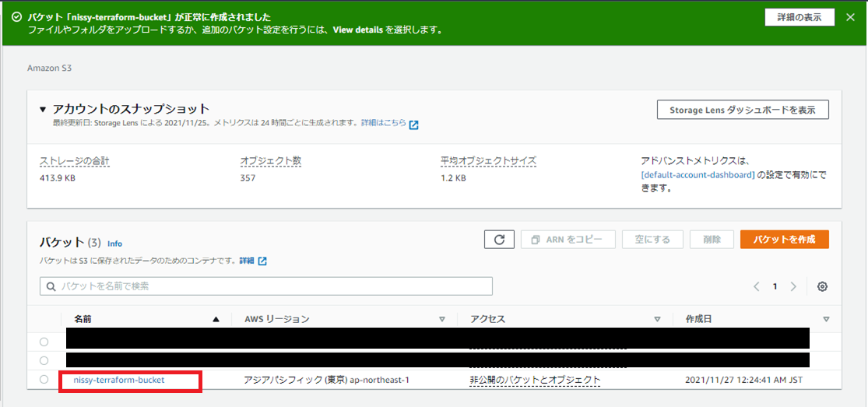The height and width of the screenshot is (407, 868).
Task: Click the 413.9 KB storage value
Action: [x=58, y=178]
